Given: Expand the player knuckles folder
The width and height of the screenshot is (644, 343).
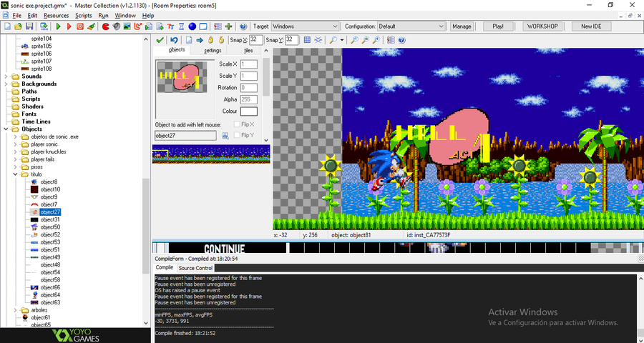Looking at the screenshot, I should tap(16, 151).
